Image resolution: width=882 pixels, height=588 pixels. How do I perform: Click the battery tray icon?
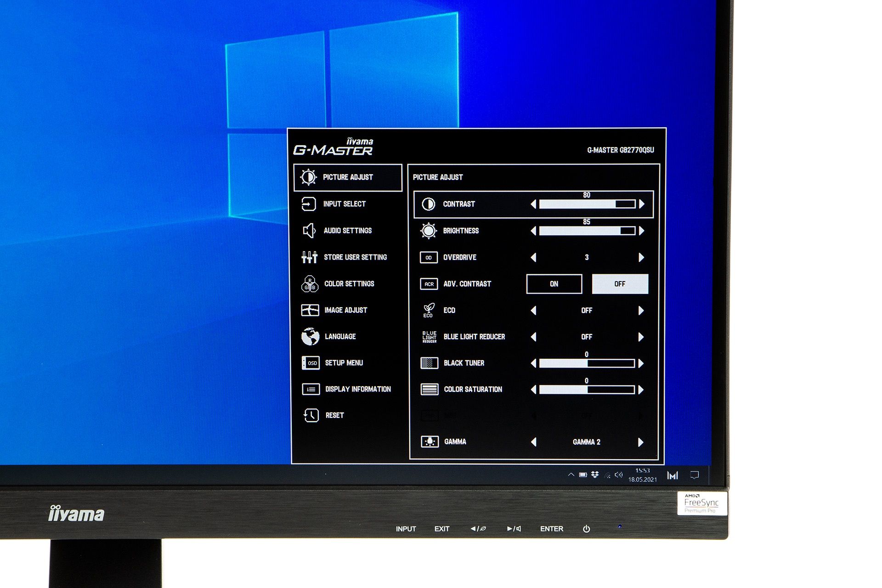(x=583, y=475)
